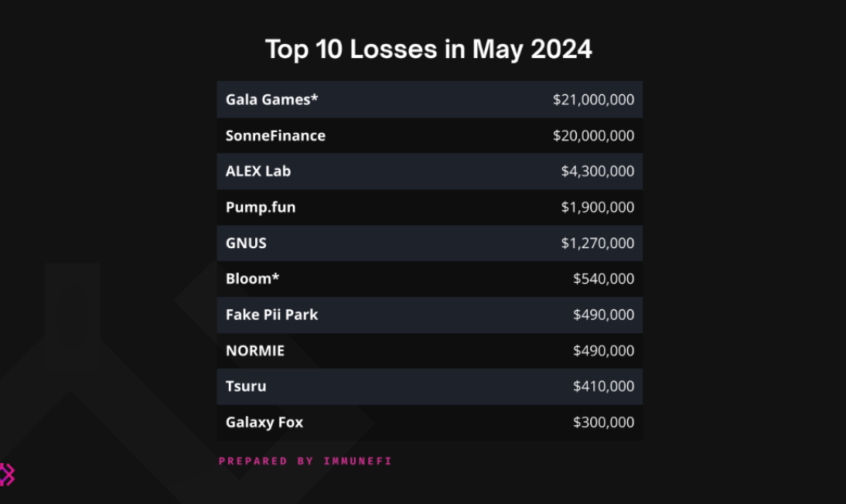Click the PREPARED BY IMMUNEFI credit text
The height and width of the screenshot is (504, 846).
(305, 461)
